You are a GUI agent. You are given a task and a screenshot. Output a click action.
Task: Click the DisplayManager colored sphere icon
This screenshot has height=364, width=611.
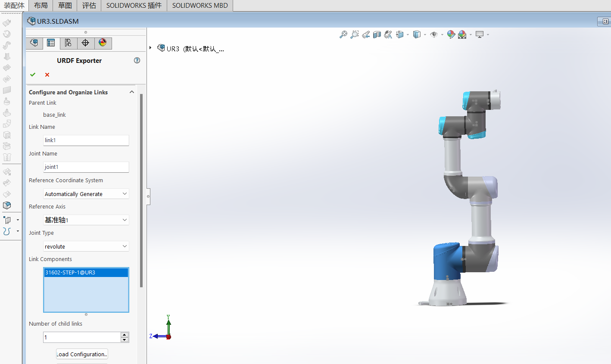103,43
